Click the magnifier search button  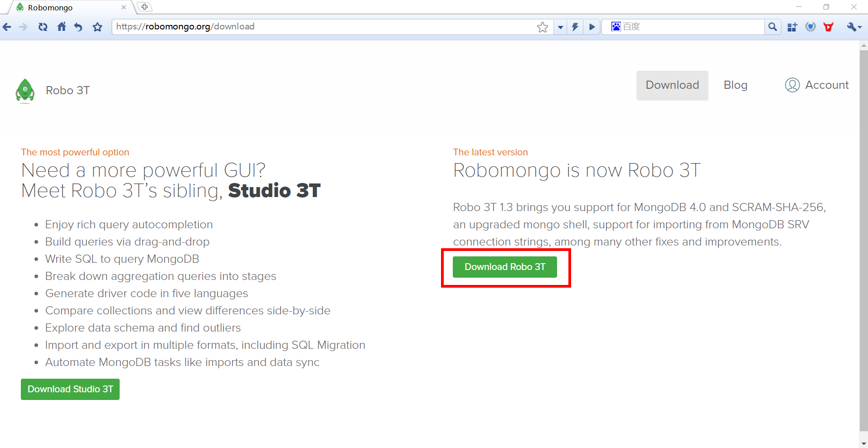(773, 27)
